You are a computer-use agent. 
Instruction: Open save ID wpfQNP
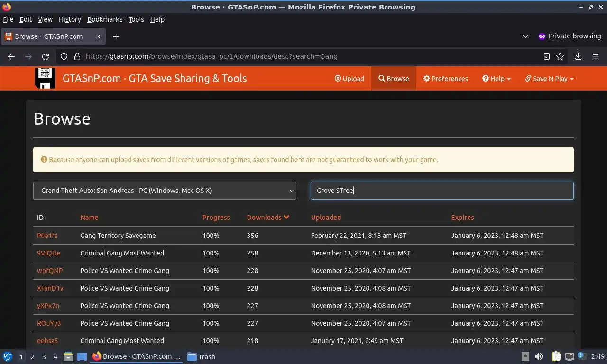50,271
